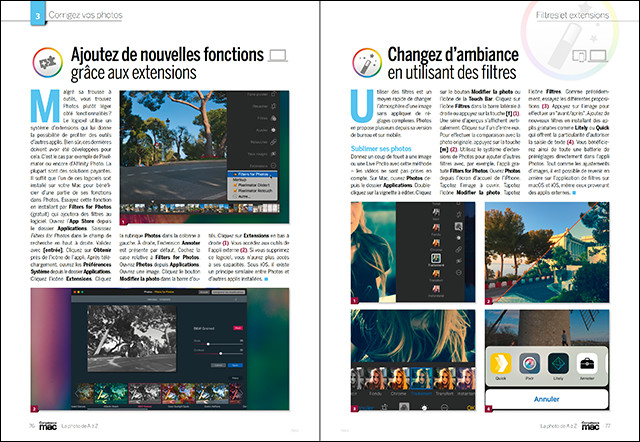The image size is (640, 442).
Task: Select the Fondu thumbnail in the iPhone filter strip
Action: [x=376, y=380]
